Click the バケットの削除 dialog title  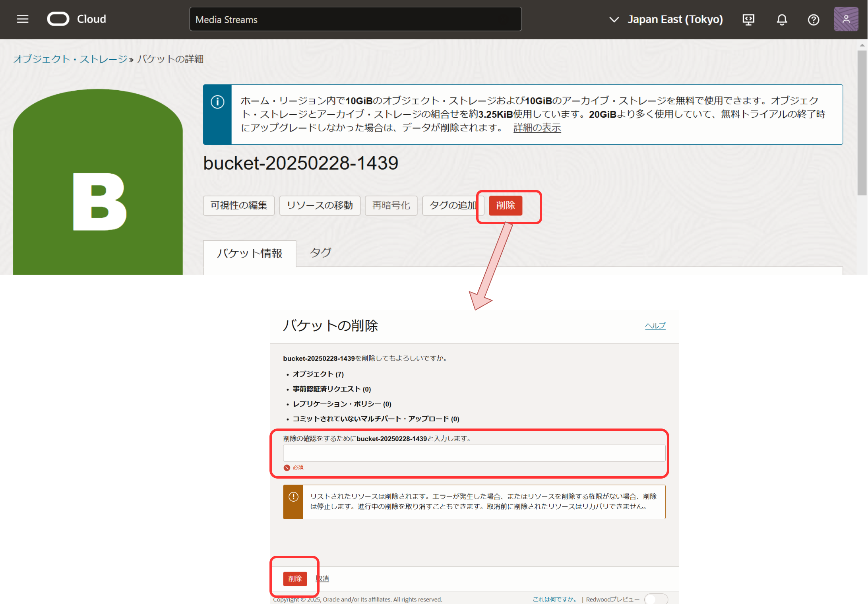coord(330,326)
